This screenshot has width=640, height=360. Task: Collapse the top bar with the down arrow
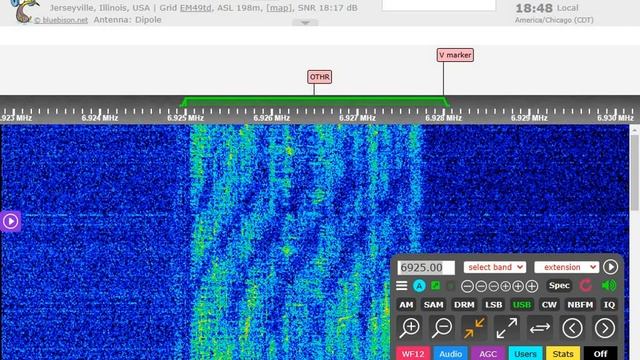point(305,23)
